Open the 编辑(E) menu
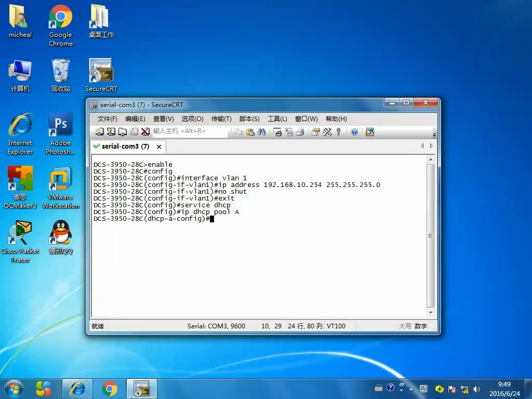This screenshot has width=532, height=399. (135, 119)
